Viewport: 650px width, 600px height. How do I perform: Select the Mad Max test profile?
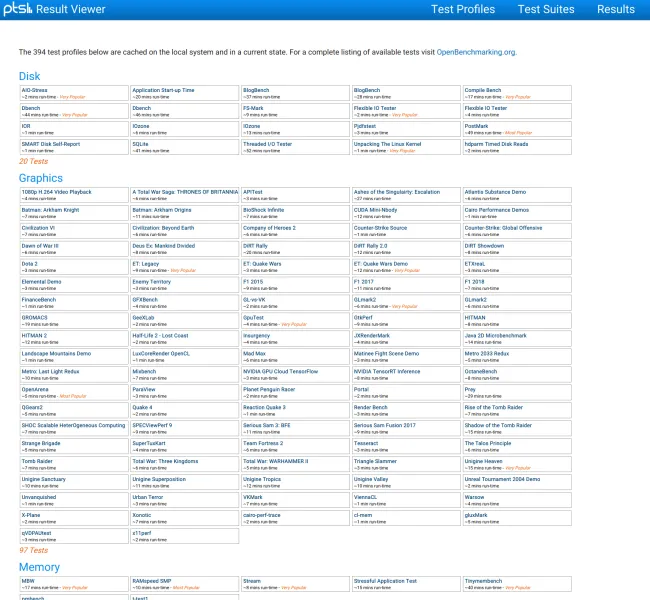coord(295,356)
